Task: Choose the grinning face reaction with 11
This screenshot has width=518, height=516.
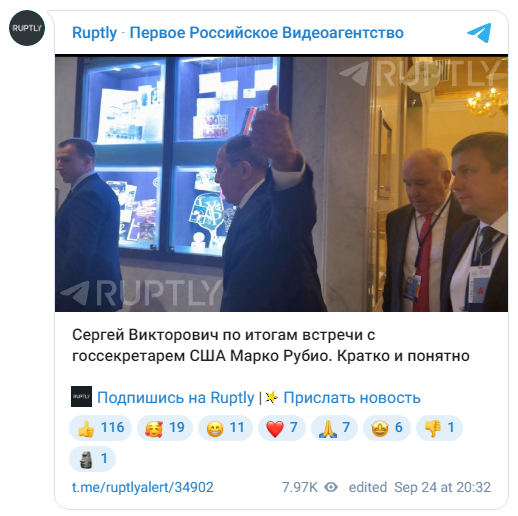Action: click(x=225, y=428)
